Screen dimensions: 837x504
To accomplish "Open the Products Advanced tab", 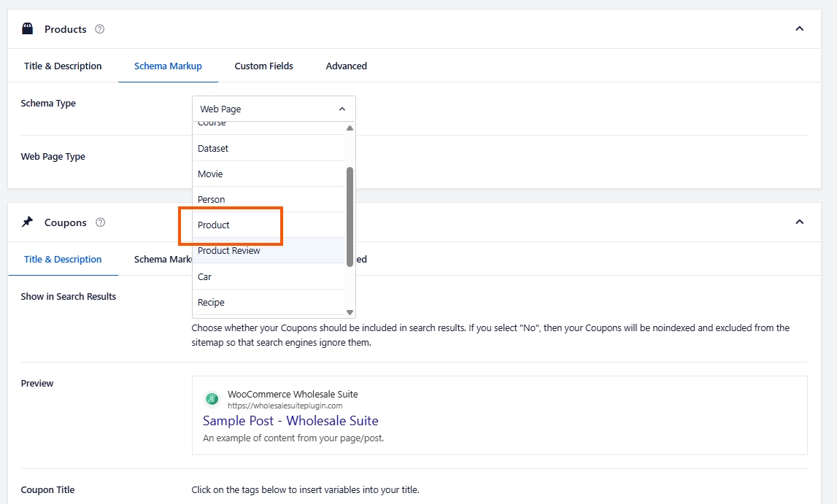I will 346,66.
